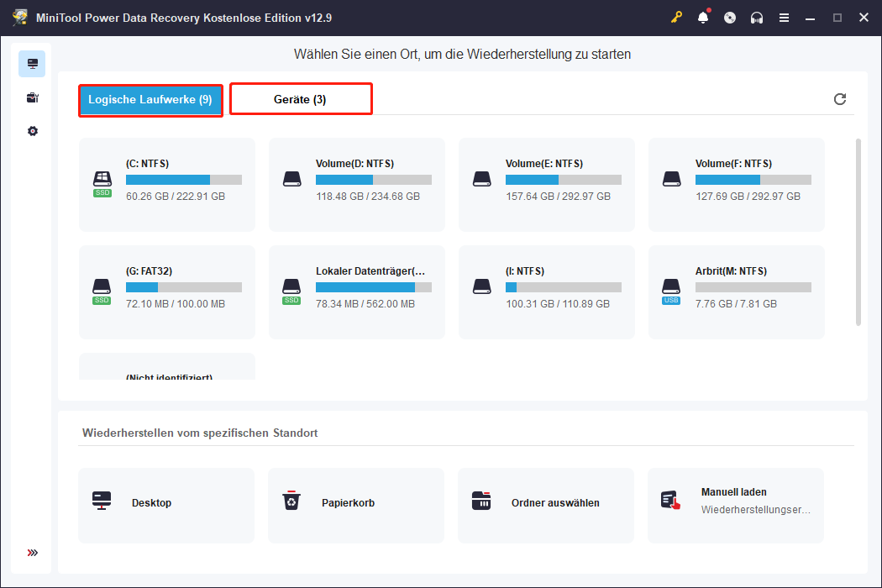Click the text 78.34 MB / 562.00 MB
This screenshot has width=882, height=588.
click(x=365, y=304)
